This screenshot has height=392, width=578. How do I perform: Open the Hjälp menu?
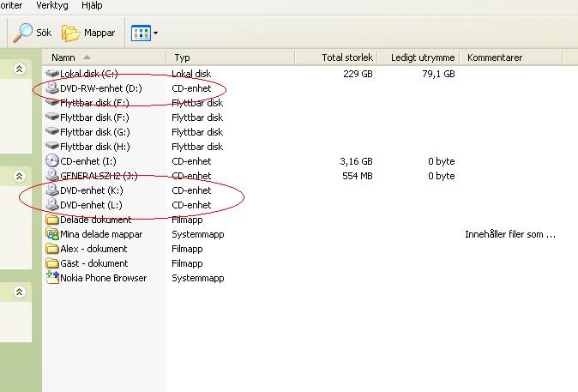point(92,5)
